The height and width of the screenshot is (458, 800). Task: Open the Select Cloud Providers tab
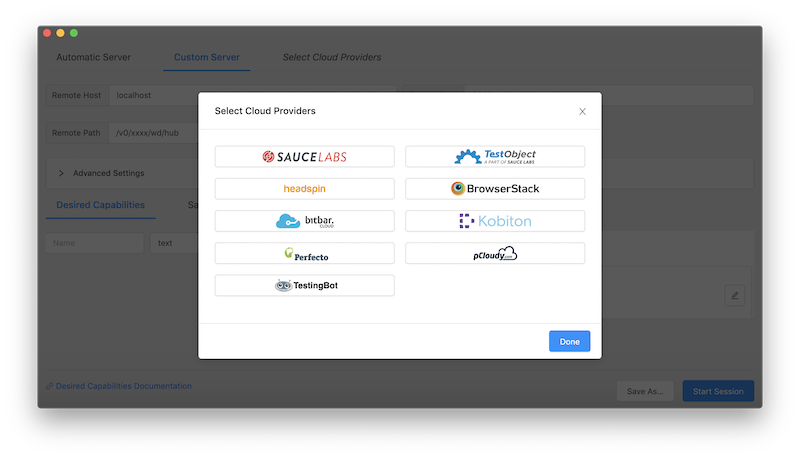coord(332,57)
